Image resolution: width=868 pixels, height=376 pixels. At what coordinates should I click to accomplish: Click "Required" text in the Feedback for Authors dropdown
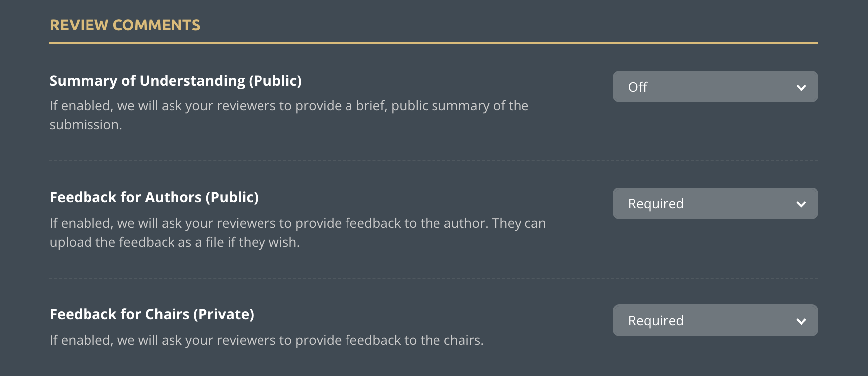[x=656, y=204]
